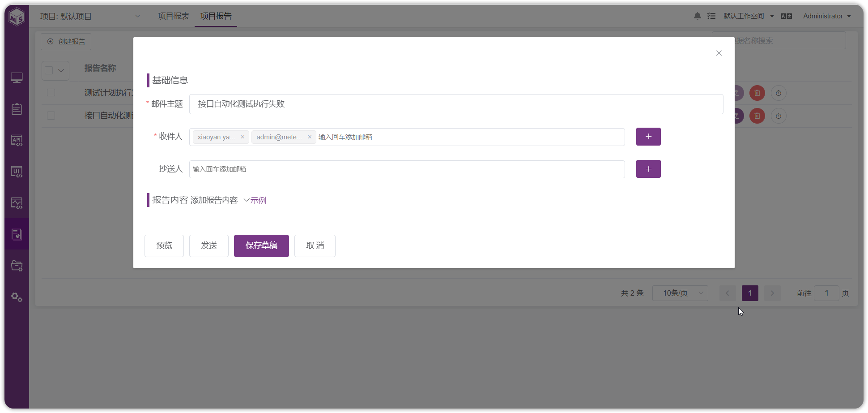Click the MeterSphere logo icon
This screenshot has width=868, height=413.
[x=17, y=17]
